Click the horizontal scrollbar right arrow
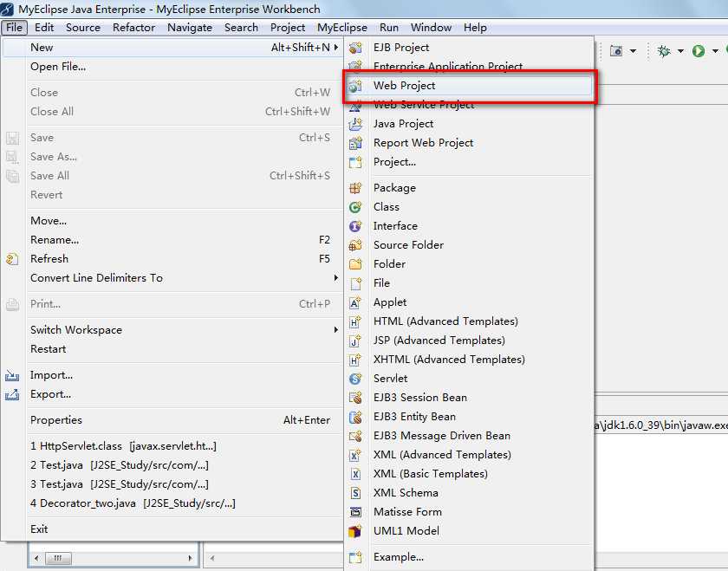The image size is (728, 571). point(190,558)
